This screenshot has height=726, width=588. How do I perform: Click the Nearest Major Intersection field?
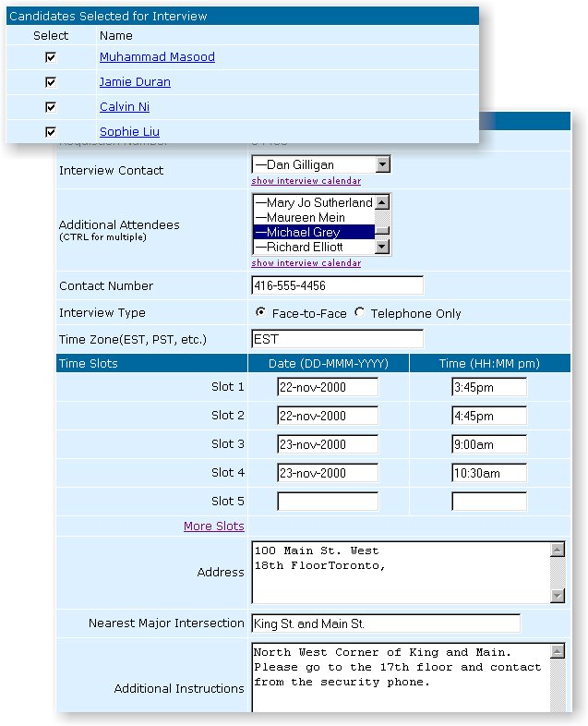pos(386,623)
